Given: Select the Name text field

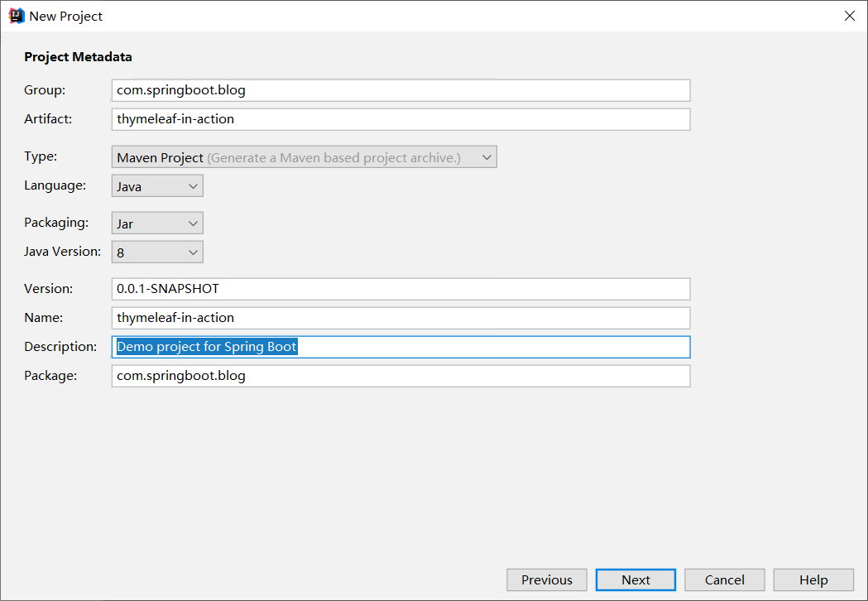Looking at the screenshot, I should pos(400,318).
